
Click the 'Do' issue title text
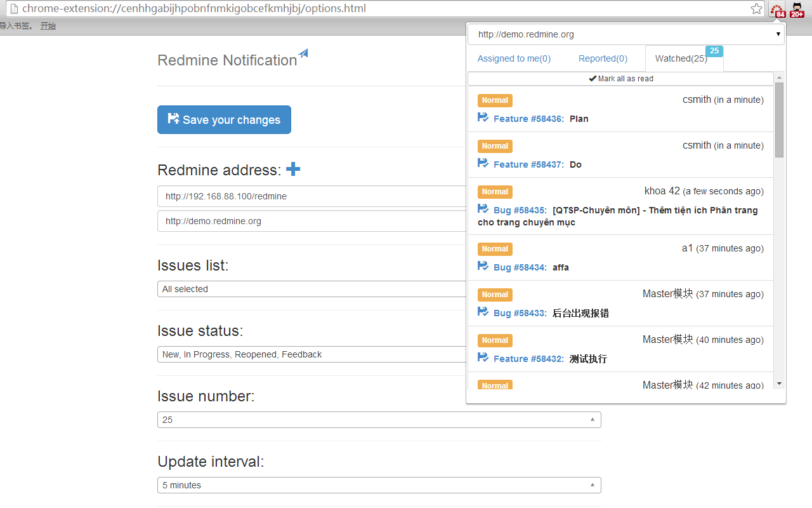[575, 164]
